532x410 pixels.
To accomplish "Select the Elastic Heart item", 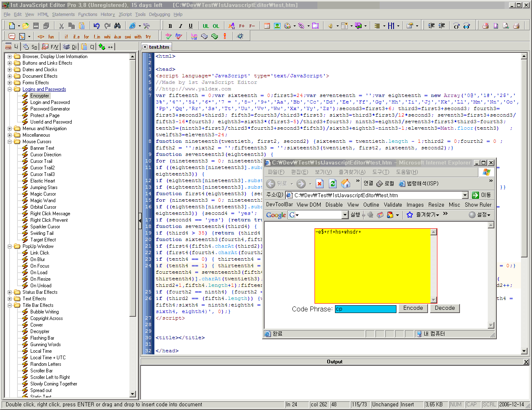I will (x=43, y=181).
